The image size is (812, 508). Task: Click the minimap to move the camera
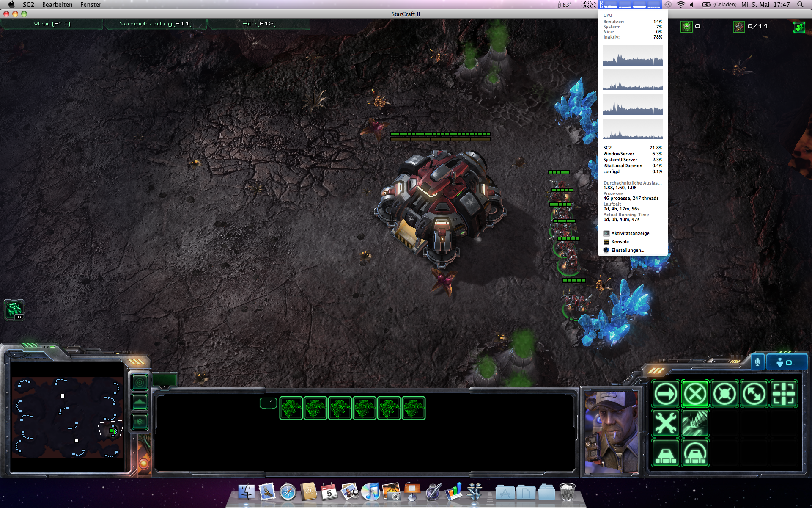point(68,417)
